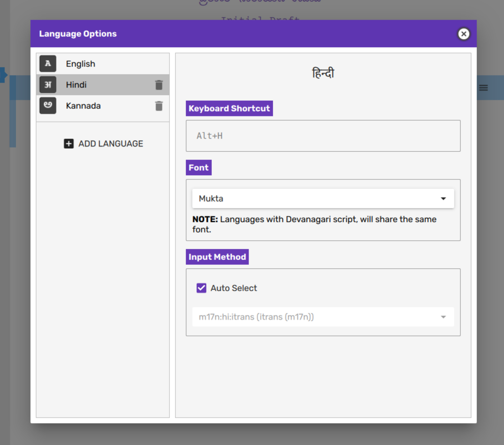This screenshot has height=445, width=504.
Task: Click the Auto Select label text
Action: (x=234, y=288)
